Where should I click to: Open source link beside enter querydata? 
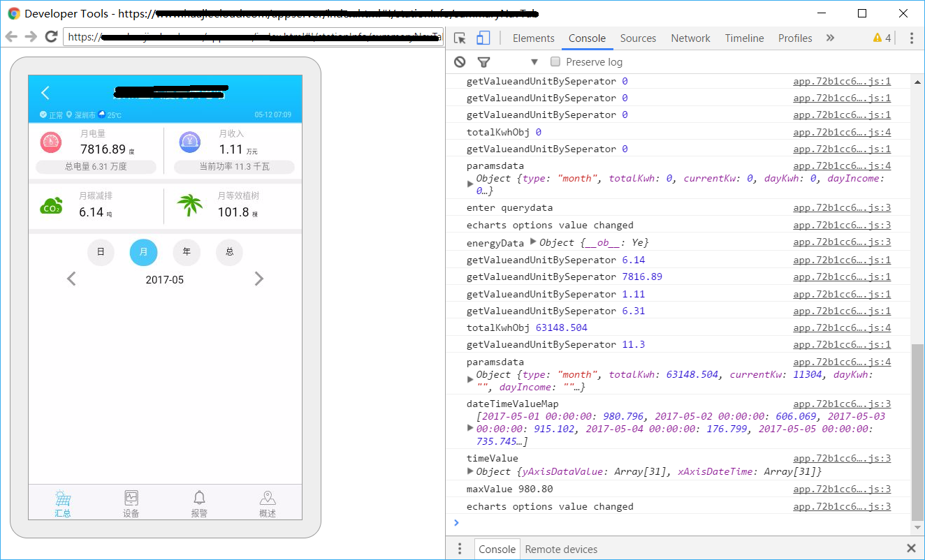click(842, 207)
